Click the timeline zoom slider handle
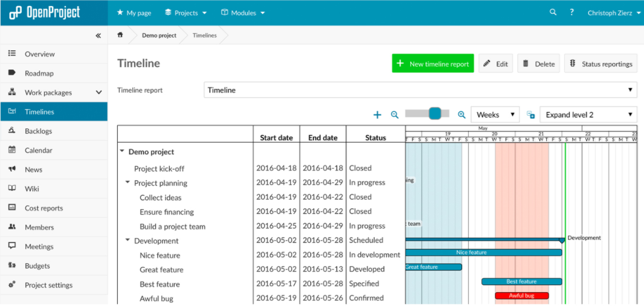The height and width of the screenshot is (306, 644). click(439, 113)
